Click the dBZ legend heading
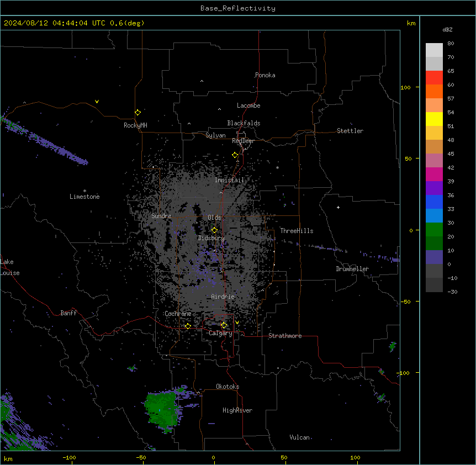 447,29
